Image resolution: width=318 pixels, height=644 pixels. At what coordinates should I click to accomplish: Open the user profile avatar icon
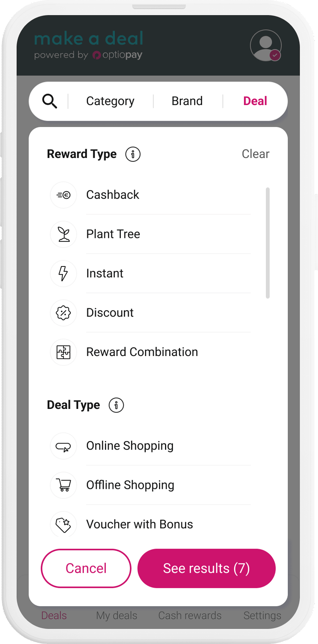266,45
